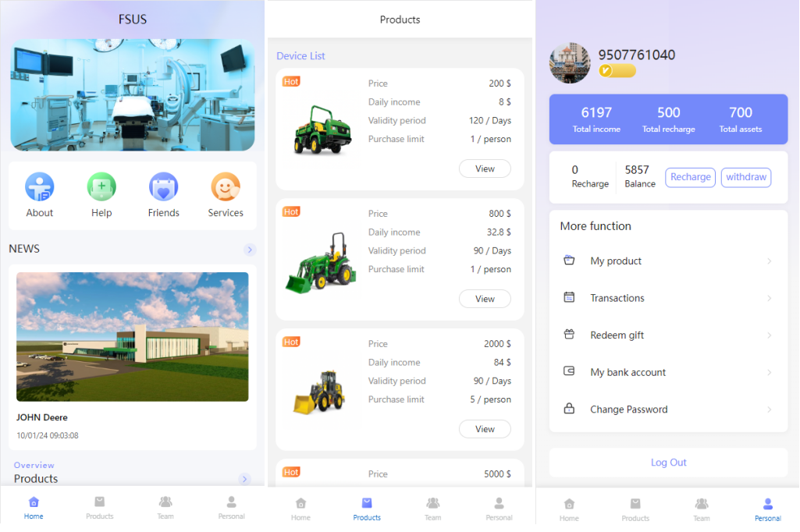Click the 5 / person purchase limit
This screenshot has height=532, width=800.
pyautogui.click(x=490, y=399)
